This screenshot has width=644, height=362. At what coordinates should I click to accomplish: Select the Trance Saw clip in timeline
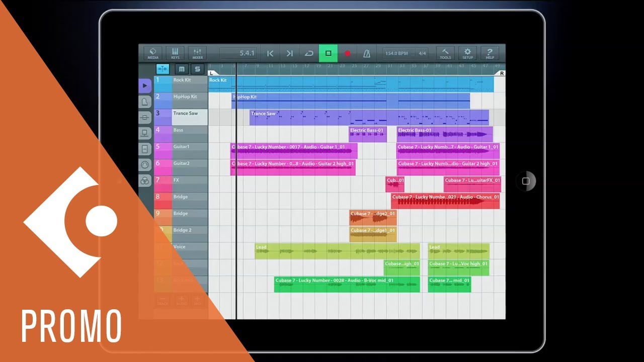click(x=369, y=117)
